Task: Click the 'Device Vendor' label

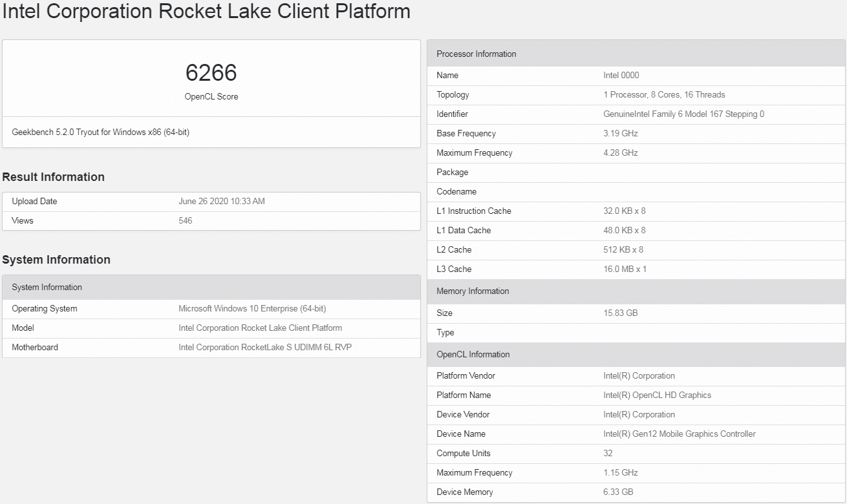Action: click(463, 415)
